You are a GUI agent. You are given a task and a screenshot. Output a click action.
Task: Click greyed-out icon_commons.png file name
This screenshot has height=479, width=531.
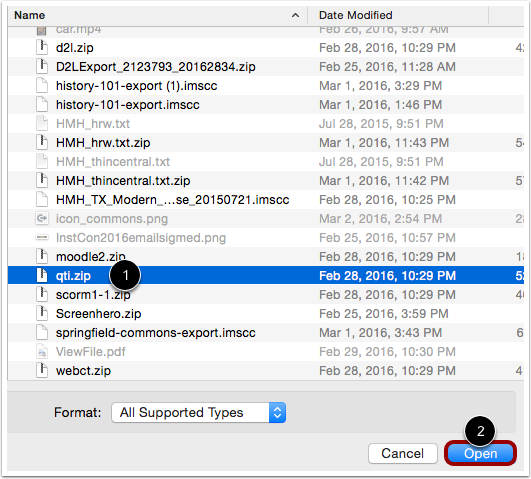(112, 218)
